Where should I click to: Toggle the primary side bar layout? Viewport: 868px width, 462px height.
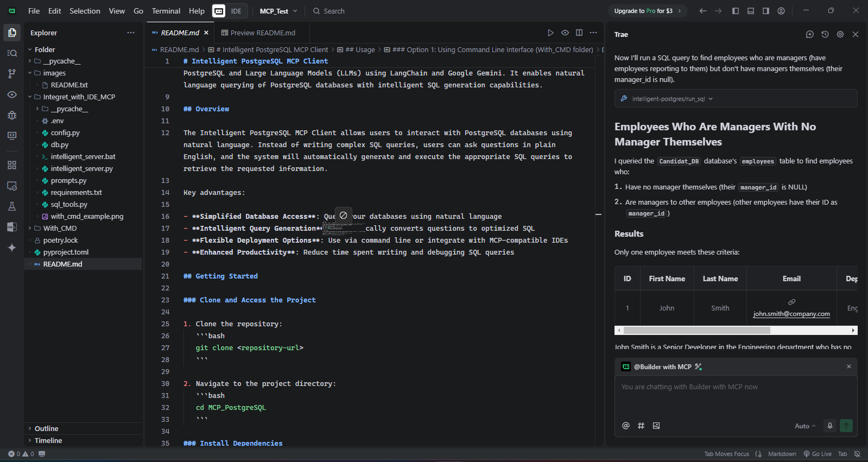(736, 11)
